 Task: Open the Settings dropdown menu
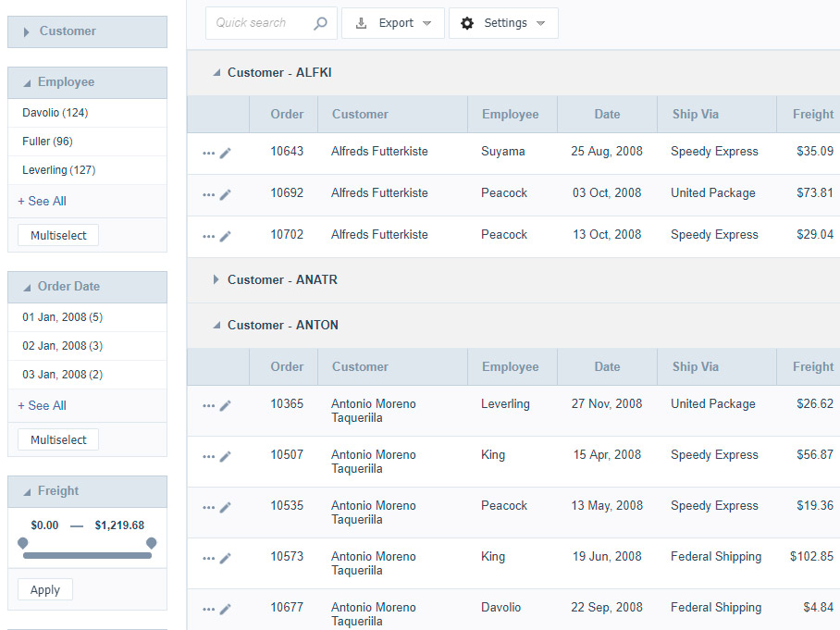503,23
